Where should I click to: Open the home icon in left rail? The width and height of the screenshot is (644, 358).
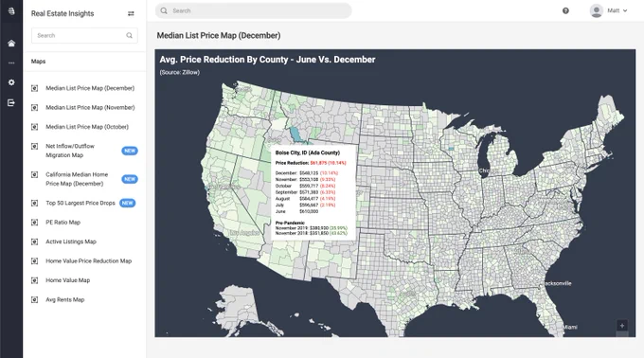(x=11, y=44)
